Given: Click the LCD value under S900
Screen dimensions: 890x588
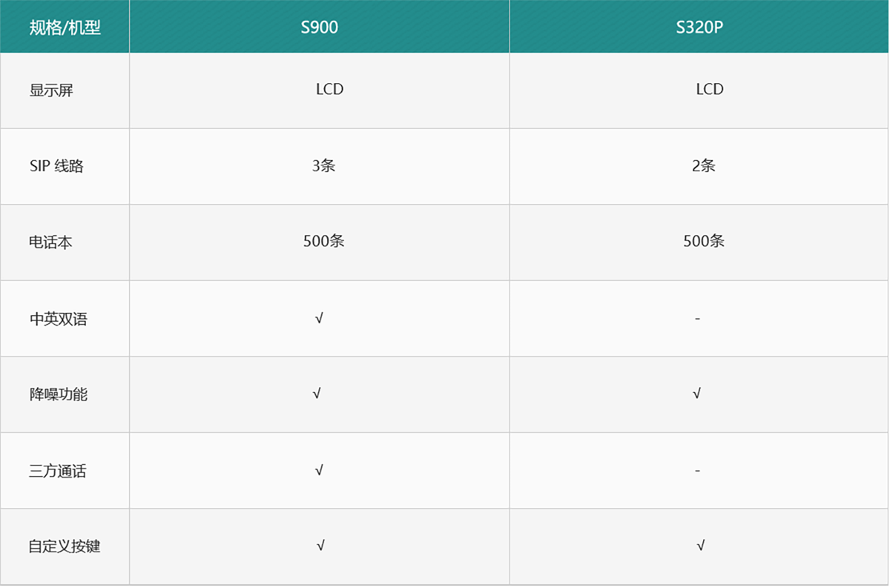Looking at the screenshot, I should (329, 89).
